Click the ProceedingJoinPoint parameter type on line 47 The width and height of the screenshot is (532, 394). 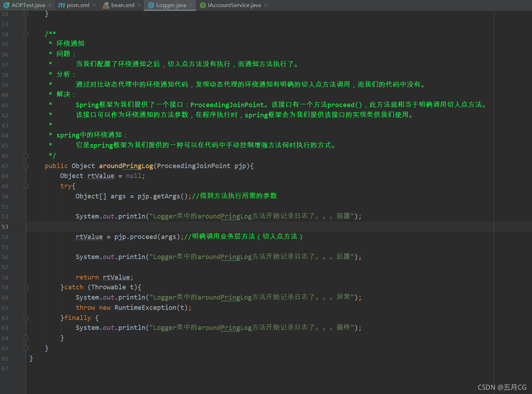(194, 166)
